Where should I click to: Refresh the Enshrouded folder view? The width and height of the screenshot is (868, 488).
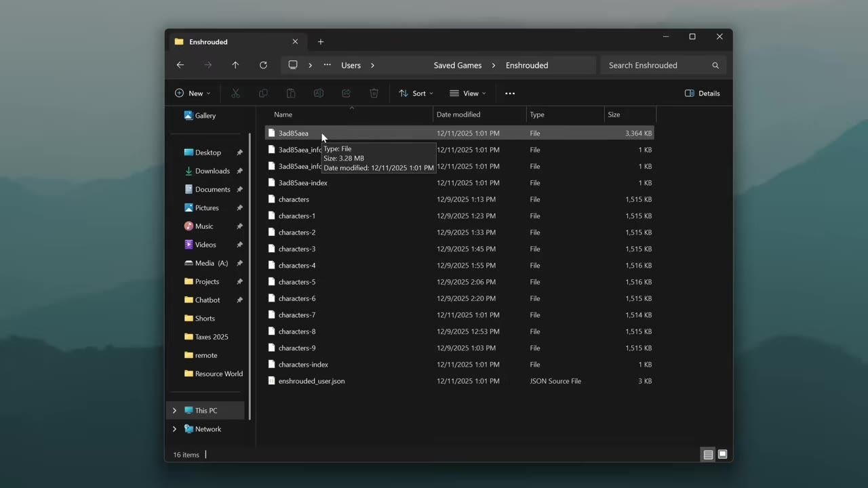point(263,65)
